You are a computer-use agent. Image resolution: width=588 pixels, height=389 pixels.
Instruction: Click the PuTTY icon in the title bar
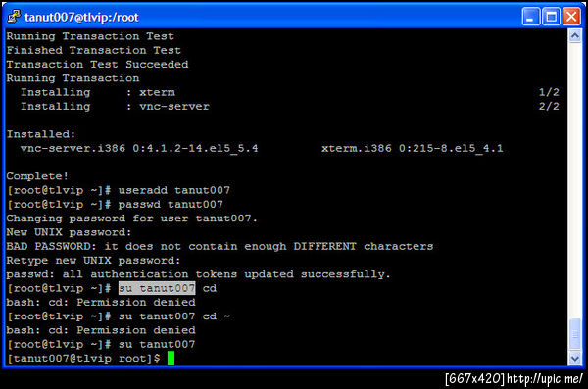tap(14, 16)
